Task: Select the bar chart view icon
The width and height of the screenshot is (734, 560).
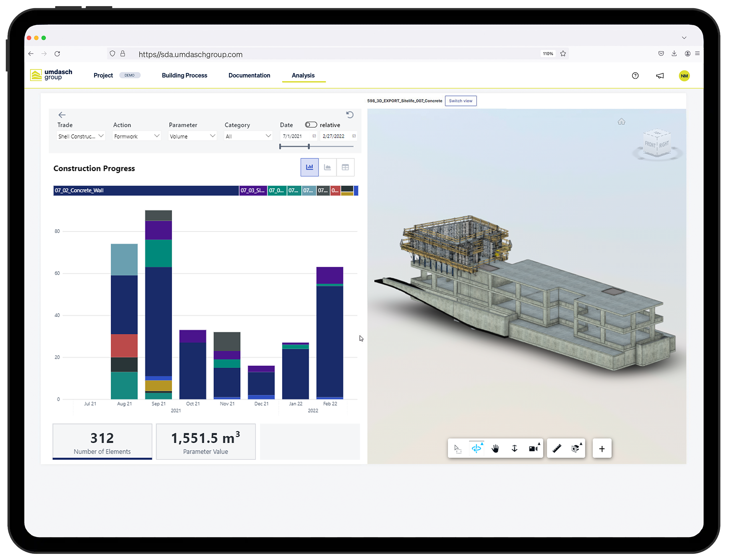Action: click(x=309, y=167)
